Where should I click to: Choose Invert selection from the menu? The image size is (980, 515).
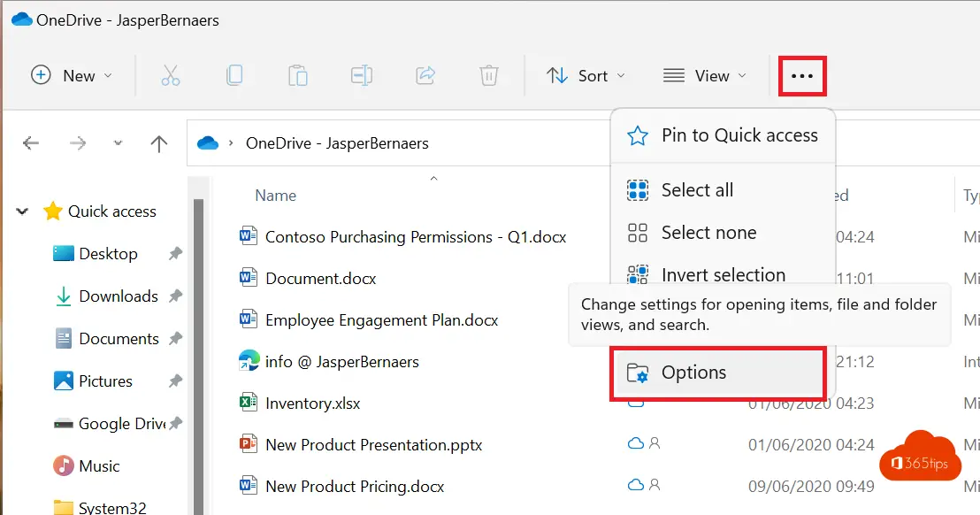coord(723,274)
